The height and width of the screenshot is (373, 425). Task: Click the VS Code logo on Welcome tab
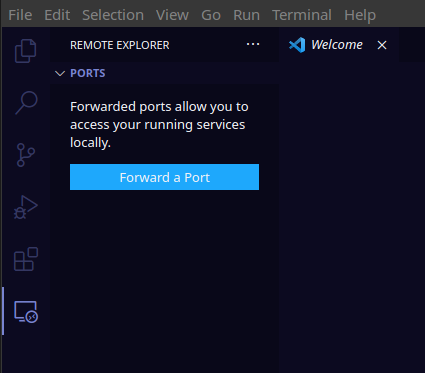[x=297, y=45]
